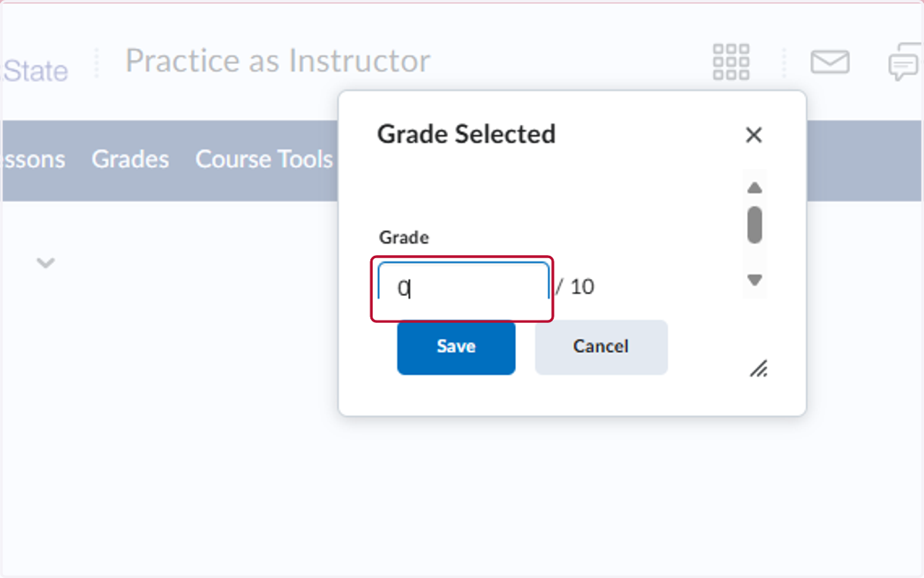Focus the Grade input field
Image resolution: width=924 pixels, height=578 pixels.
point(463,288)
